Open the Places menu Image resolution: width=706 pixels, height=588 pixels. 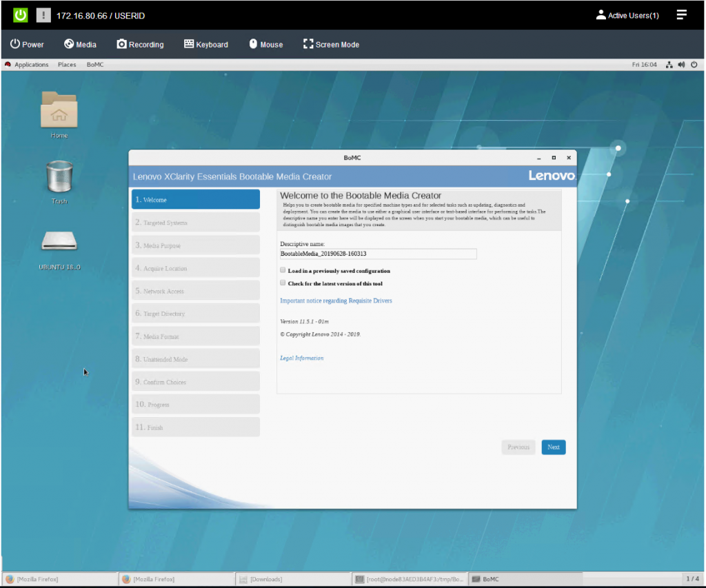[x=67, y=64]
